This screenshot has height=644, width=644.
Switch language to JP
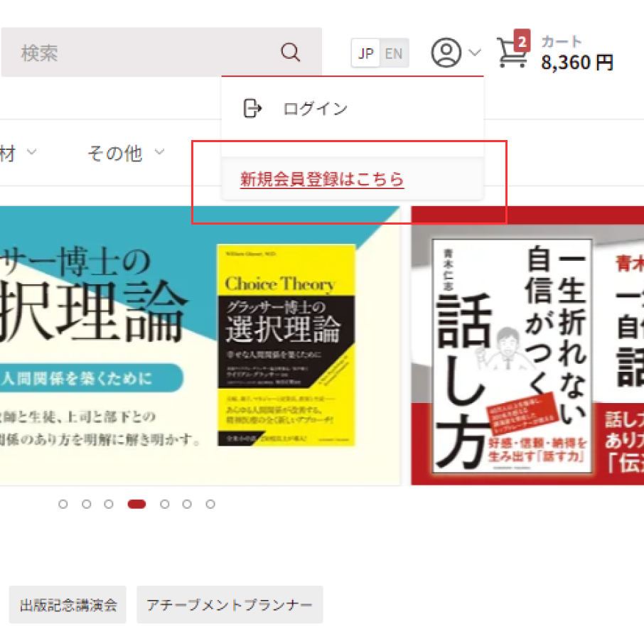pyautogui.click(x=365, y=53)
